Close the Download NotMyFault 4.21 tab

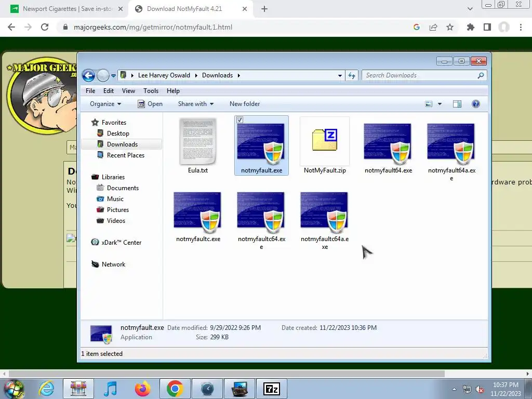(x=245, y=9)
